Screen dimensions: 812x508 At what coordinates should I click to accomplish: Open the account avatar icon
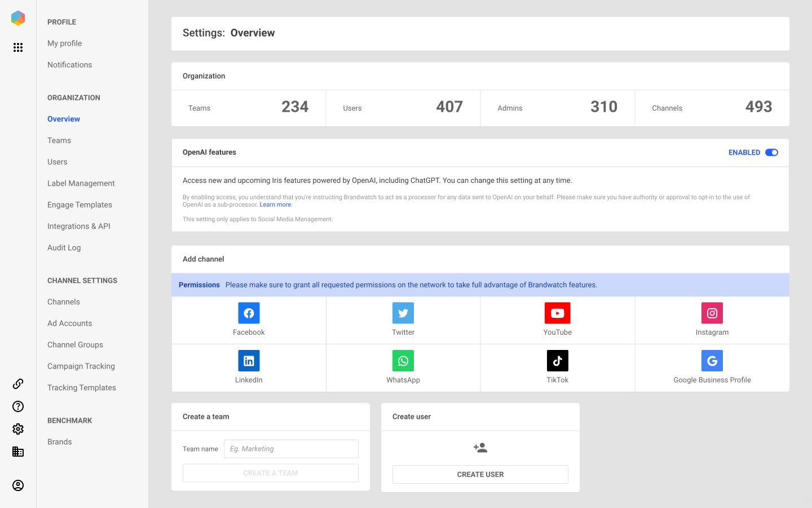tap(18, 485)
